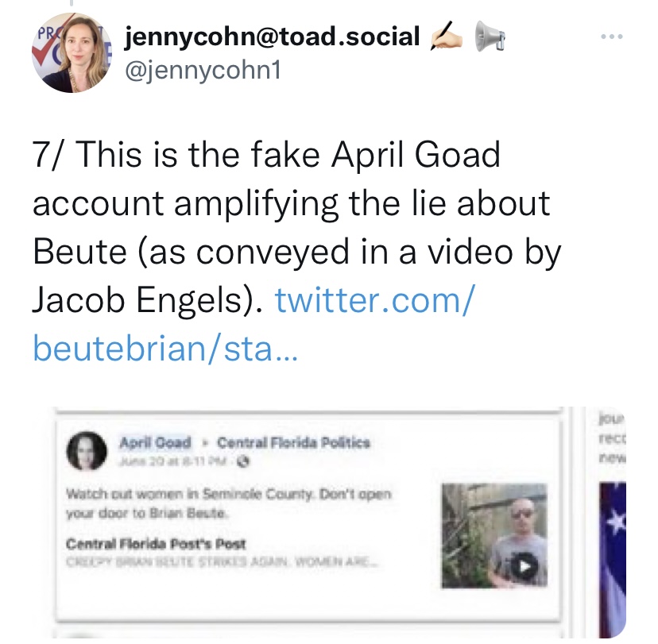Click the "Central Florida Post's Post" title
Image resolution: width=658 pixels, height=644 pixels.
(156, 545)
